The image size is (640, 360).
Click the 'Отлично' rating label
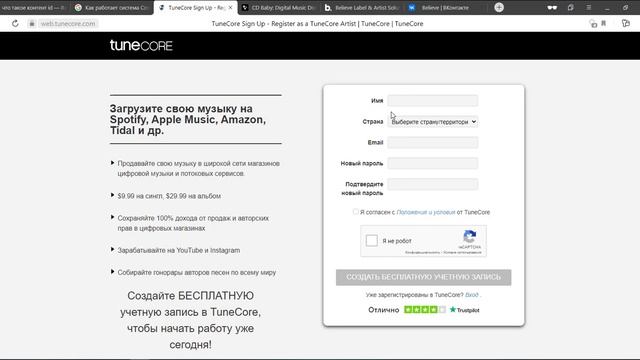coord(383,310)
